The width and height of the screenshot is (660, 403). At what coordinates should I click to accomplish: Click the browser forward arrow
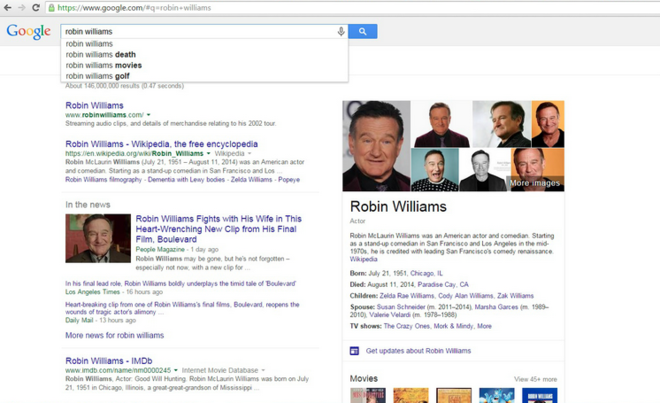(21, 7)
